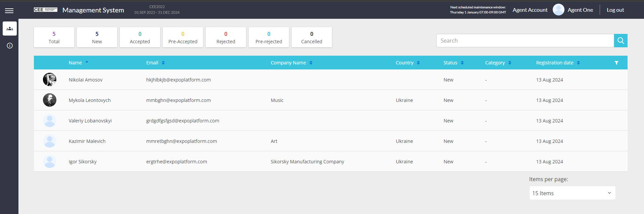Open the table filter funnel icon
Screen dimensions: 644x214
tap(616, 63)
